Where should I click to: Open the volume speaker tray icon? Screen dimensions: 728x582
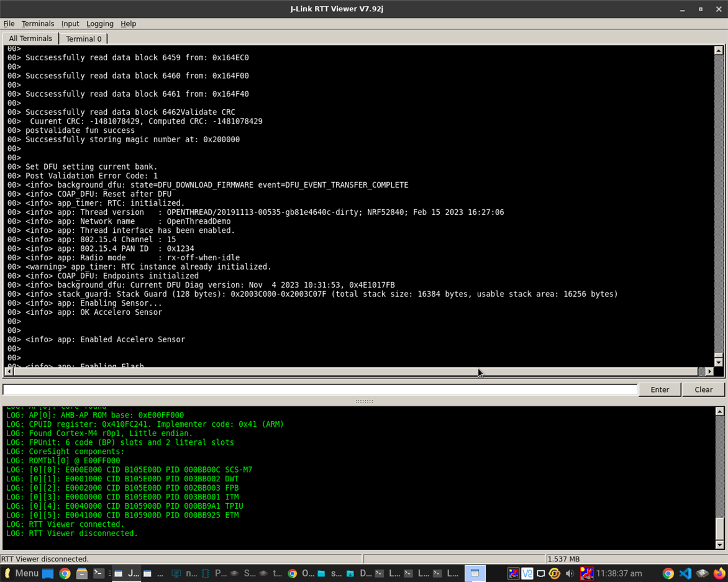coord(570,574)
